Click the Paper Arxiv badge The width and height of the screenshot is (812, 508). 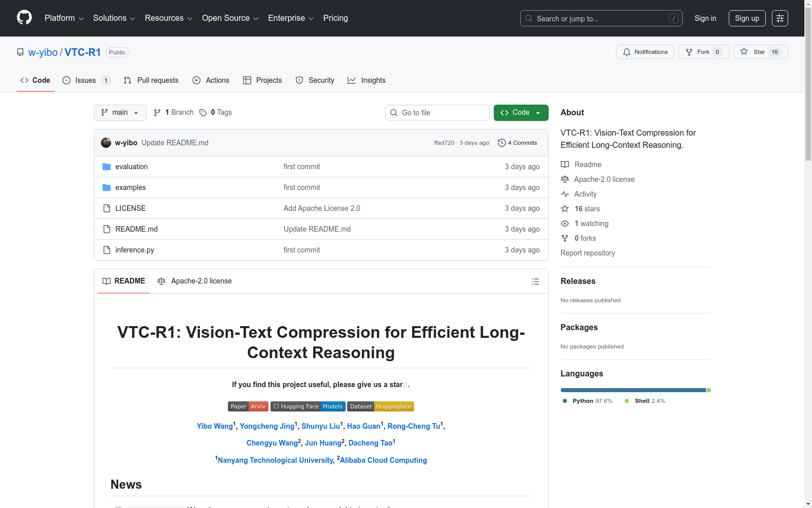tap(248, 406)
